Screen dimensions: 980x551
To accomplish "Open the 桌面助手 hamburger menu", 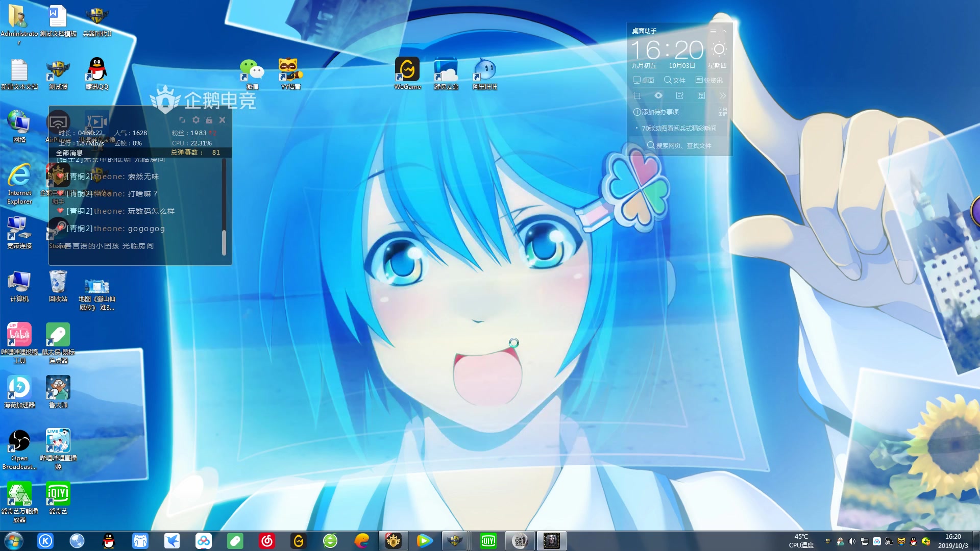I will coord(713,31).
